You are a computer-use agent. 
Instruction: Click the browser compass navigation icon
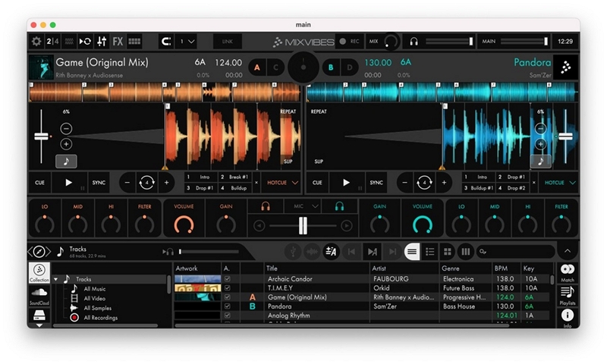[x=39, y=252]
